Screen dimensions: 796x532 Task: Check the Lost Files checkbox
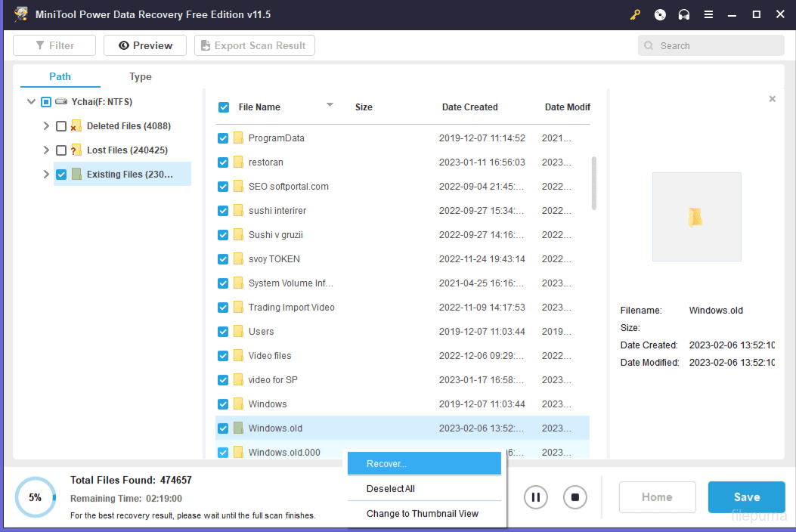[61, 150]
